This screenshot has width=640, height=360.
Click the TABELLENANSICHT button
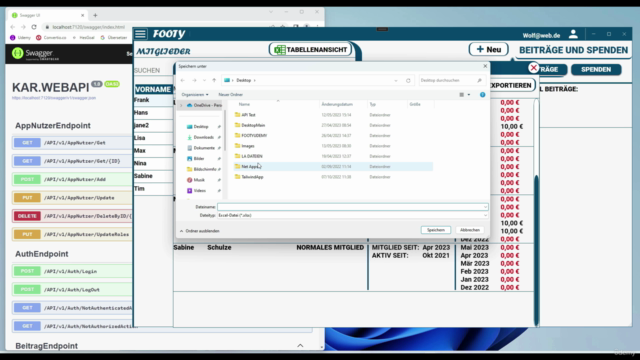pyautogui.click(x=310, y=50)
